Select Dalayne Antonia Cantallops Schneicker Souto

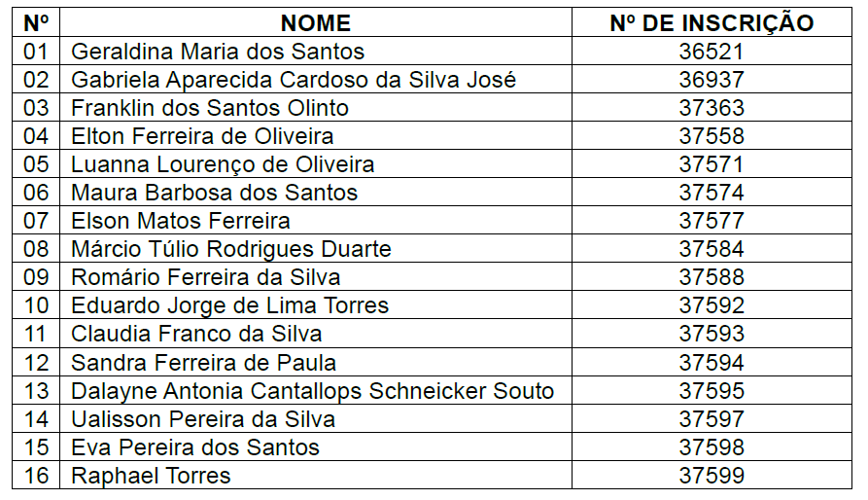pos(312,391)
